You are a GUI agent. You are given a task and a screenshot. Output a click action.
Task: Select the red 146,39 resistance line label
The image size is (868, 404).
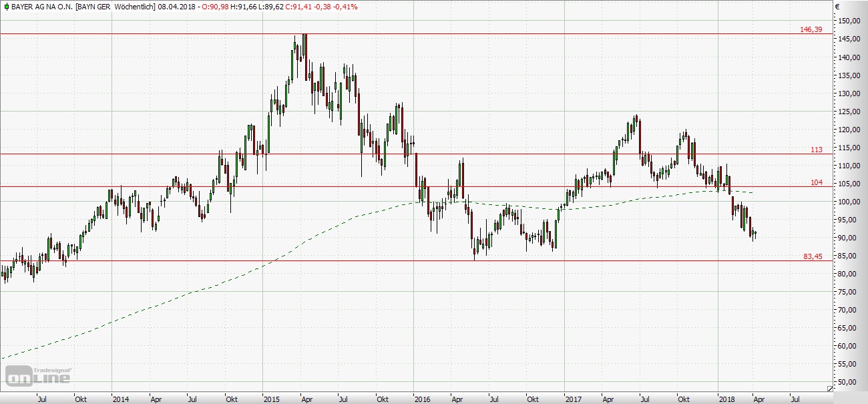click(x=811, y=29)
